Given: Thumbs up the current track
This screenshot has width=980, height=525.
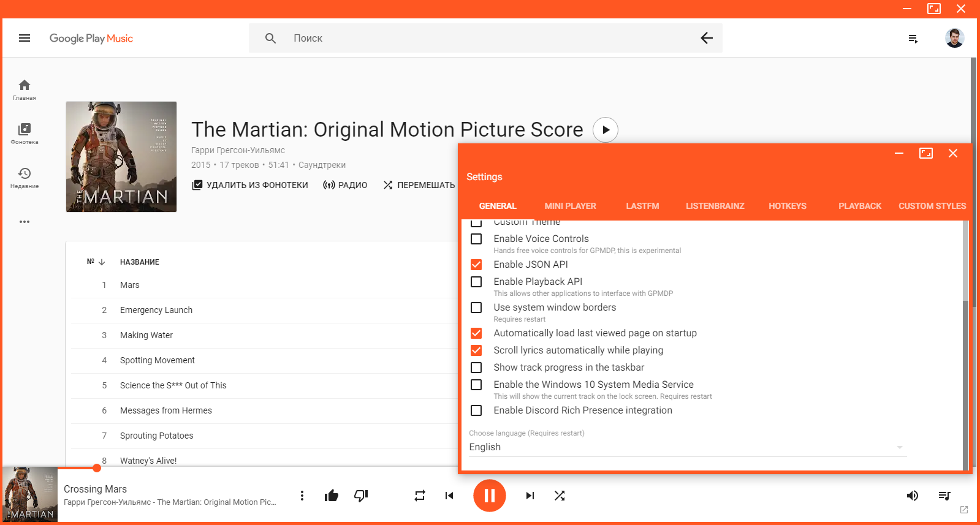Looking at the screenshot, I should (x=332, y=496).
